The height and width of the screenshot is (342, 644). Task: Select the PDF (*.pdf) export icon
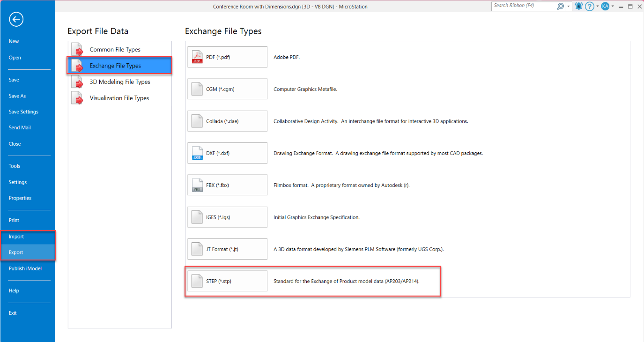(197, 57)
